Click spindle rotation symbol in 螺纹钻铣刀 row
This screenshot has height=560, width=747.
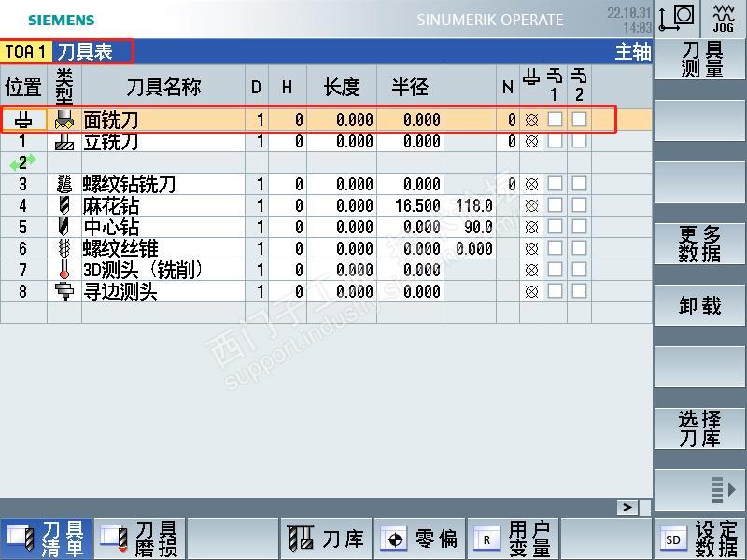tap(531, 184)
